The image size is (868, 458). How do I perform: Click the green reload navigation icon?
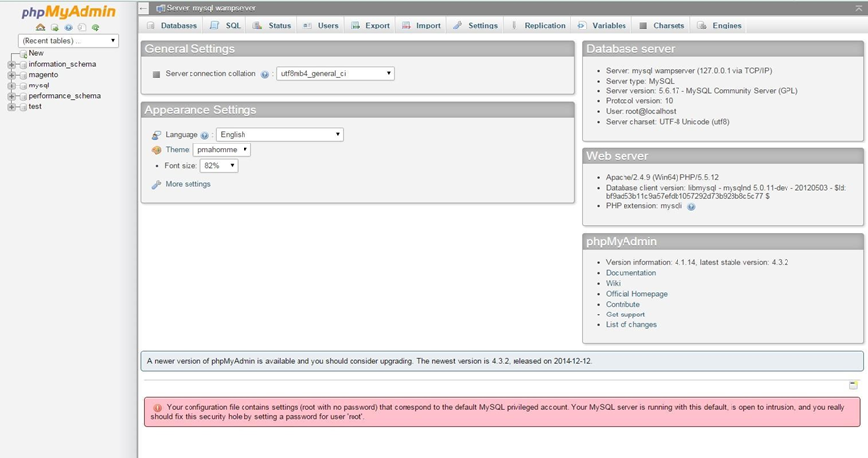click(96, 28)
